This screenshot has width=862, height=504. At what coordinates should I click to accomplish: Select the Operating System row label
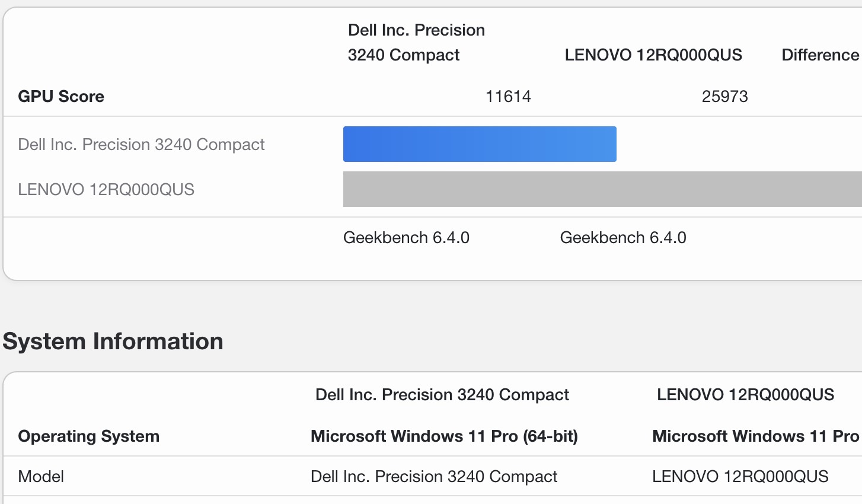pos(88,436)
